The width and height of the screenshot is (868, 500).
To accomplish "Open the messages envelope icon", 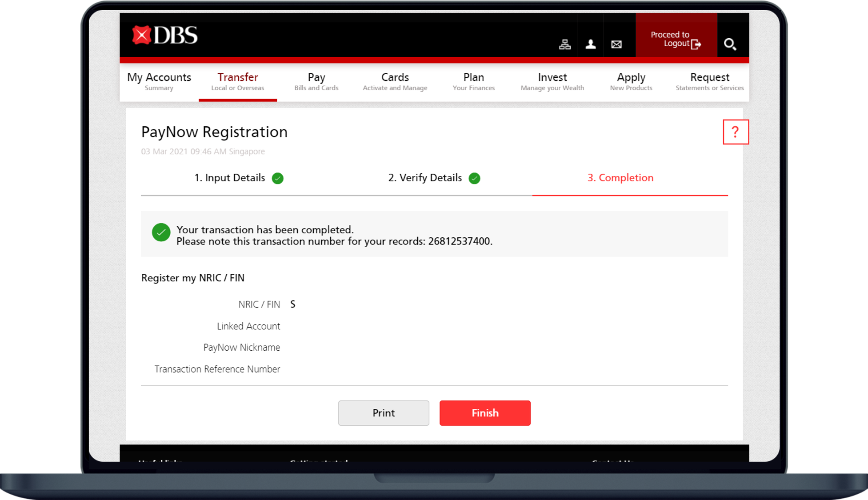I will 616,44.
